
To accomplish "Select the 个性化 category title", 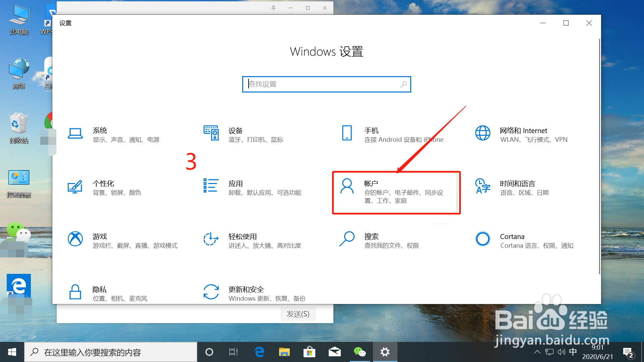I will click(x=103, y=184).
